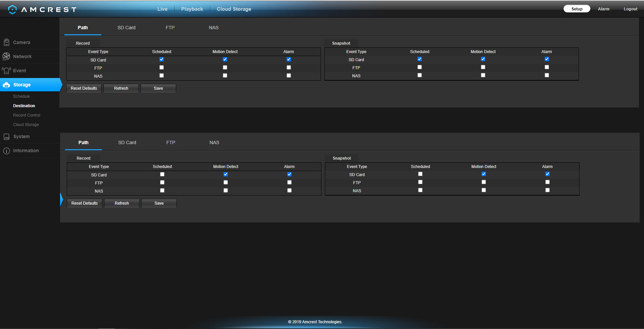Uncheck upper Record SD Card Alarm checkbox
This screenshot has height=329, width=644.
tap(289, 59)
